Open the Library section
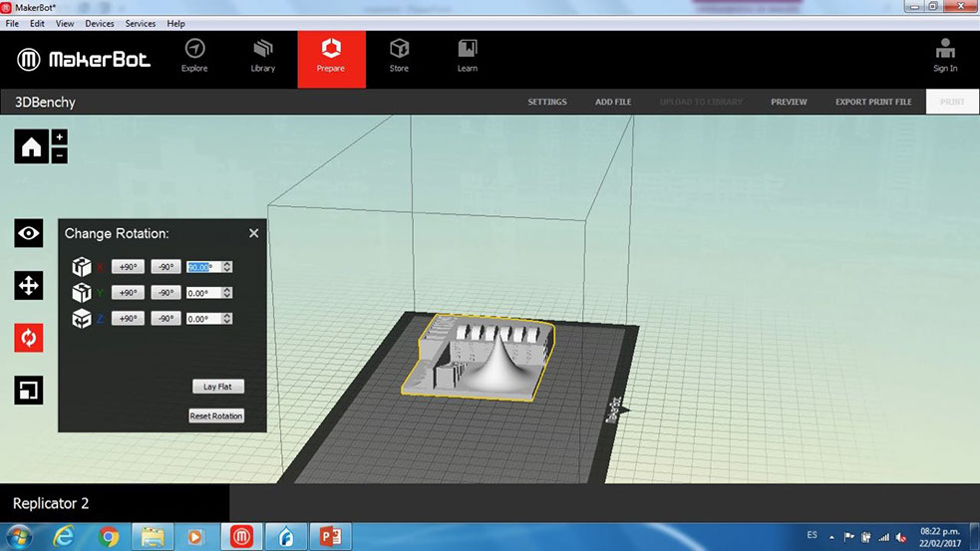 [262, 56]
